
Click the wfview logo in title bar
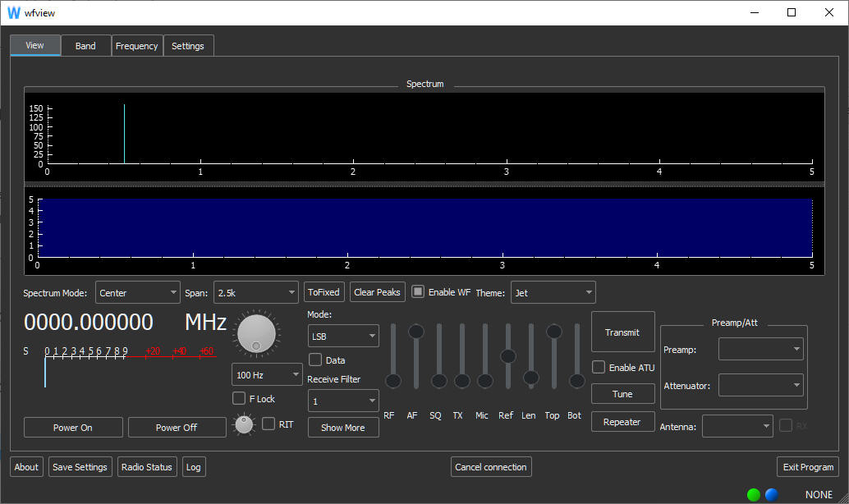[13, 12]
